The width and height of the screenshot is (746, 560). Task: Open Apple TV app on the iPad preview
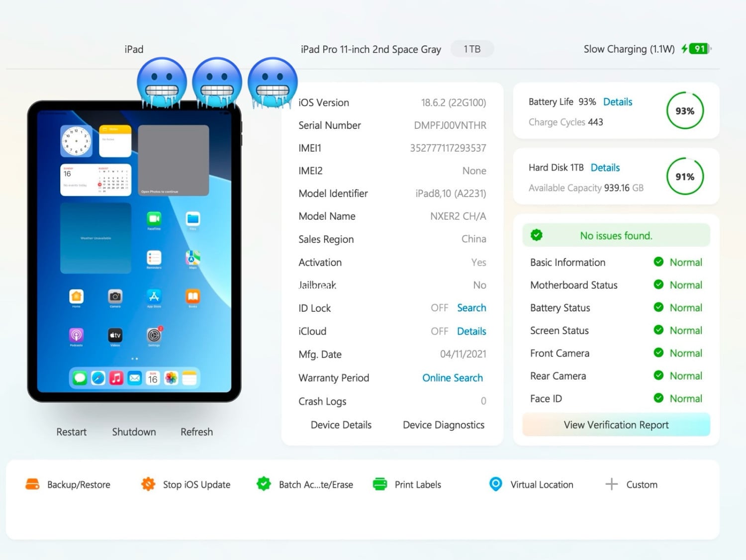[x=115, y=335]
